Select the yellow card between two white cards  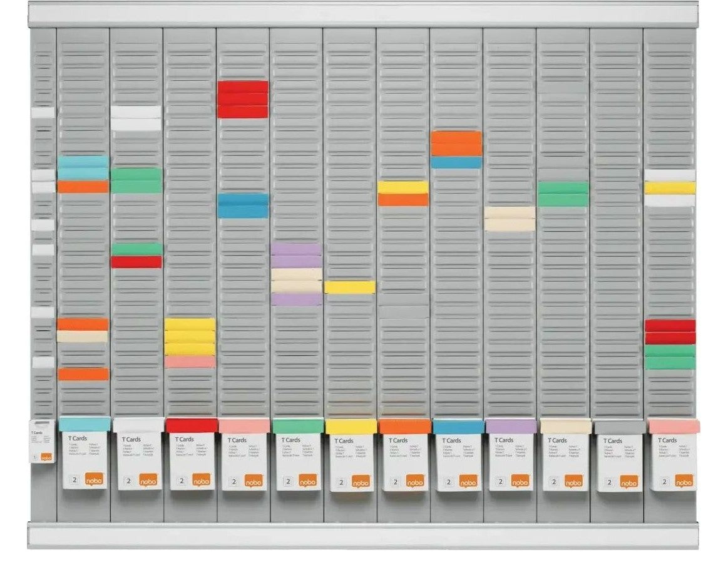[x=670, y=188]
